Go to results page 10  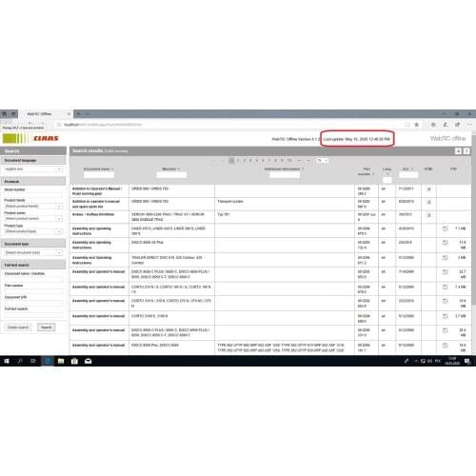tap(289, 161)
